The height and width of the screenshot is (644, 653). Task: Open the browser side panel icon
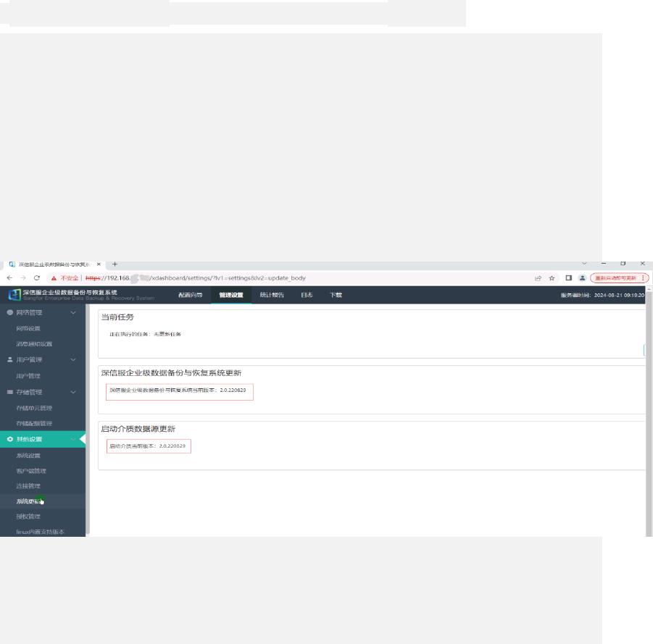pyautogui.click(x=568, y=277)
